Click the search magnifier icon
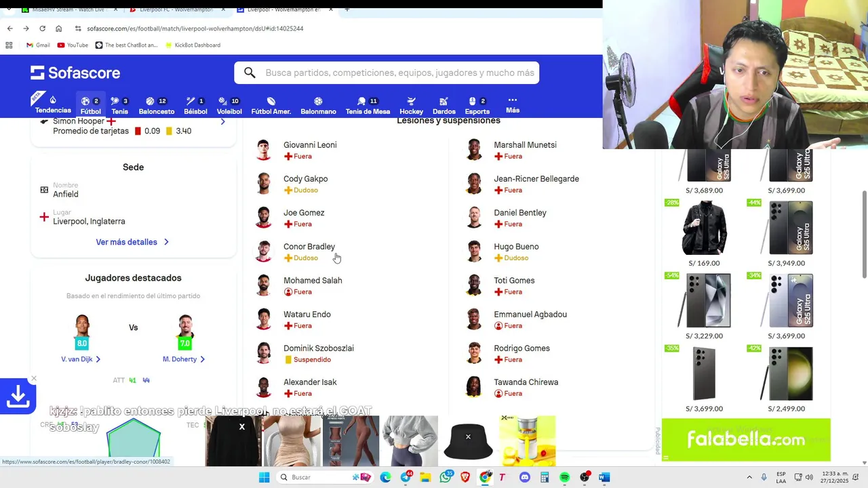The image size is (868, 488). point(250,73)
